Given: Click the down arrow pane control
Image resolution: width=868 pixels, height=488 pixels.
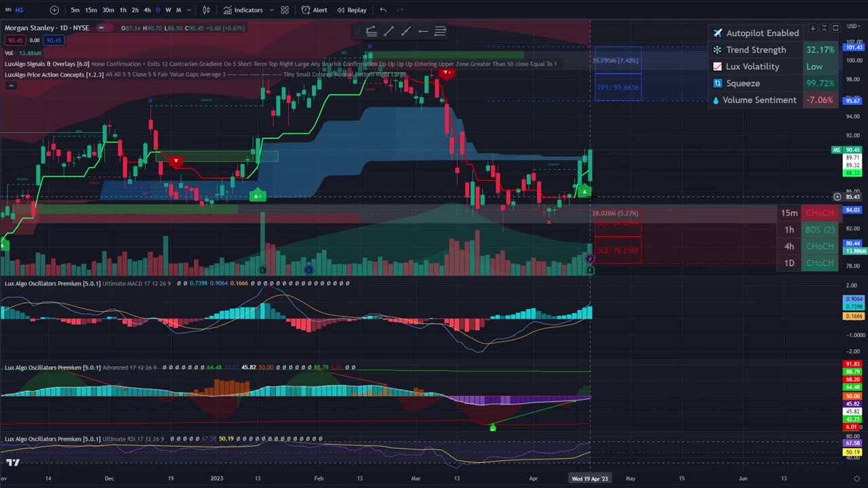Looking at the screenshot, I should click(812, 28).
